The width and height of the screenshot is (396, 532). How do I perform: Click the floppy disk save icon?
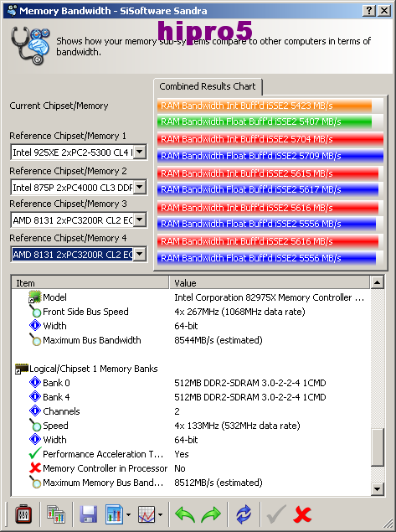tap(88, 514)
